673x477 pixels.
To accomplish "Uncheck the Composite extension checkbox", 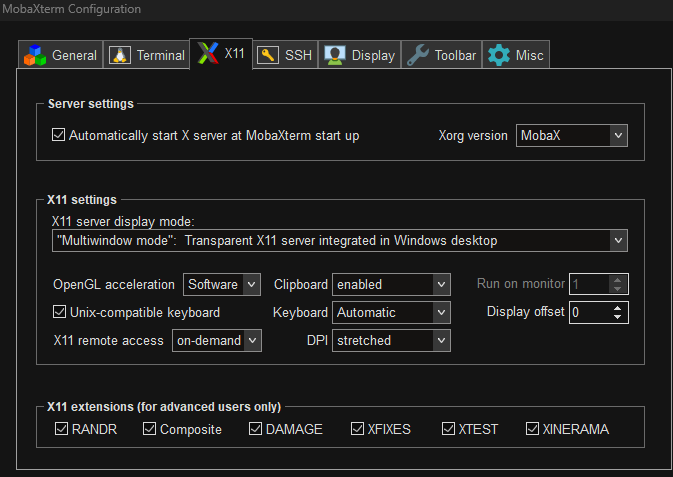I will point(150,429).
